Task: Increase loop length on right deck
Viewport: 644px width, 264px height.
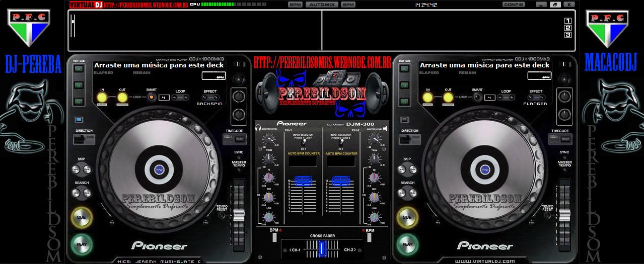Action: (511, 97)
